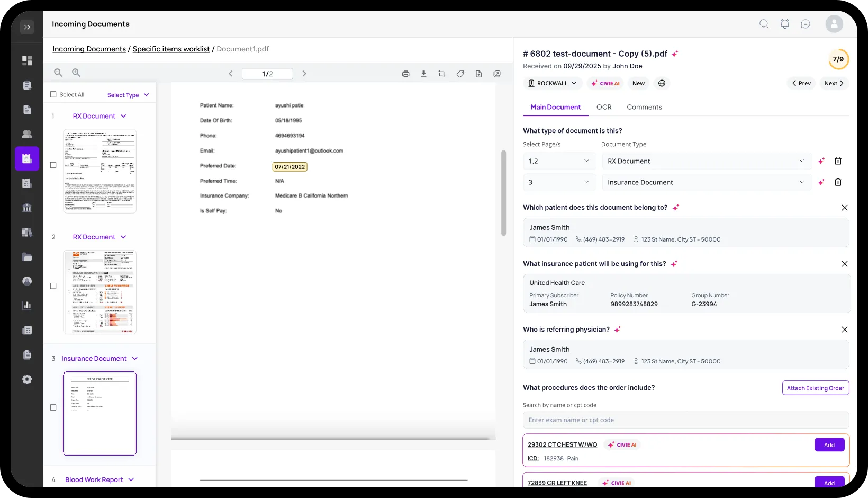Delete the Insurance Document type row
The image size is (868, 498).
(838, 182)
